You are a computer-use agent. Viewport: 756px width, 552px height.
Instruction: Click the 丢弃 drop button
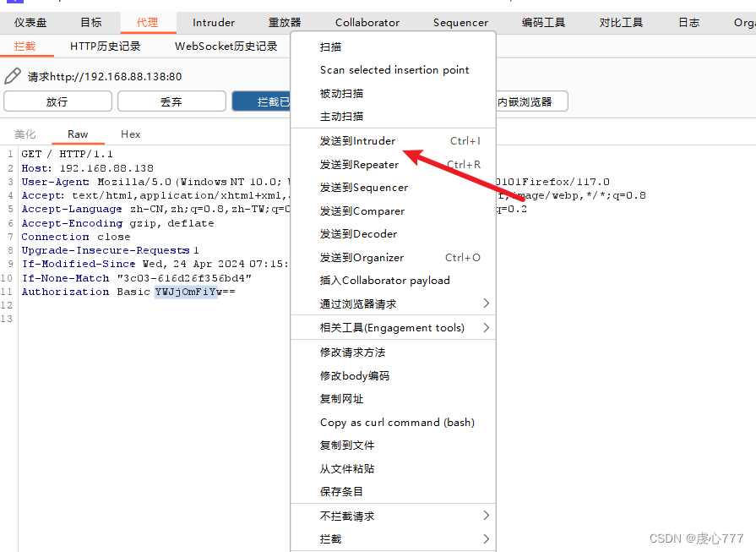(171, 101)
